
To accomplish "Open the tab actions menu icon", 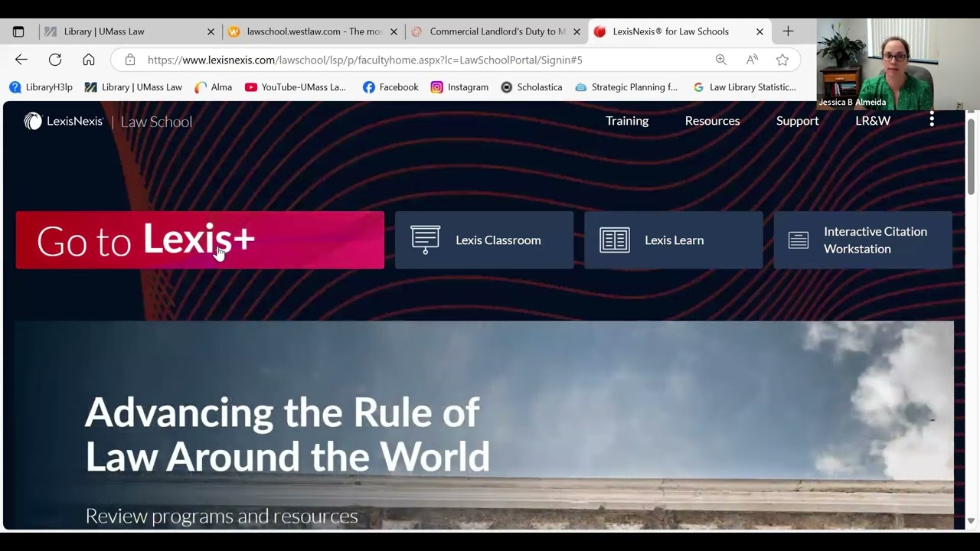I will point(18,31).
